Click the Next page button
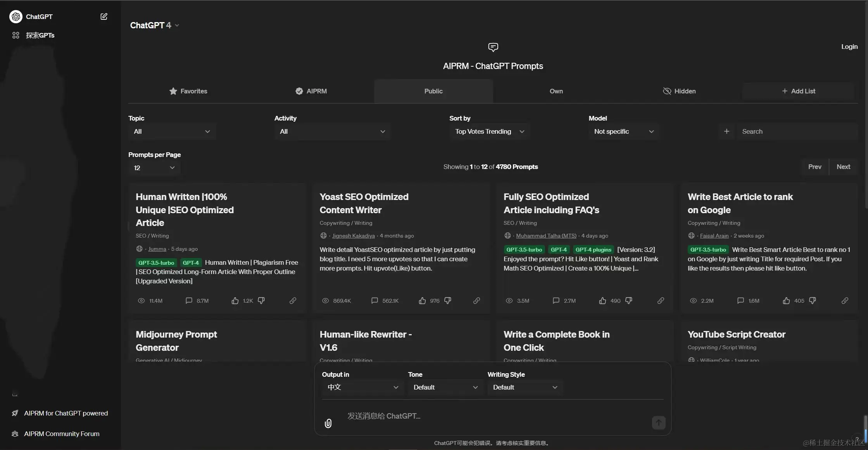The width and height of the screenshot is (868, 450). 843,167
